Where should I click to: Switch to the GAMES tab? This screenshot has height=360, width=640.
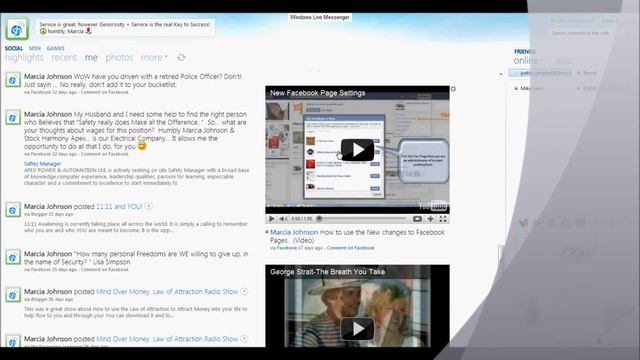click(x=56, y=48)
